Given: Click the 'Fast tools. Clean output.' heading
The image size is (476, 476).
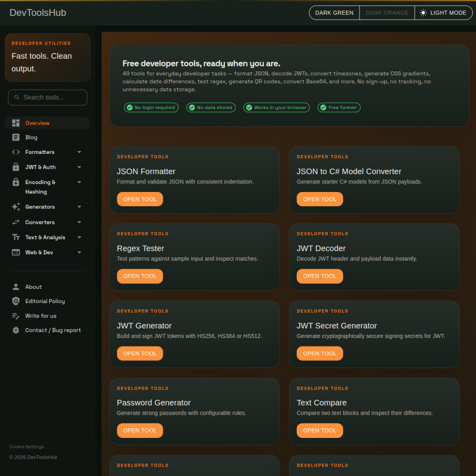Looking at the screenshot, I should (42, 62).
